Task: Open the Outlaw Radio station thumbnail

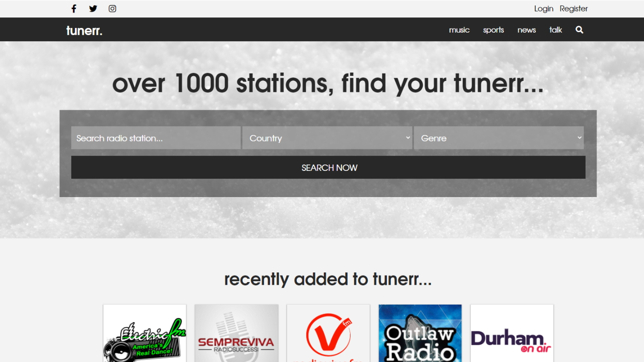Action: [x=420, y=333]
